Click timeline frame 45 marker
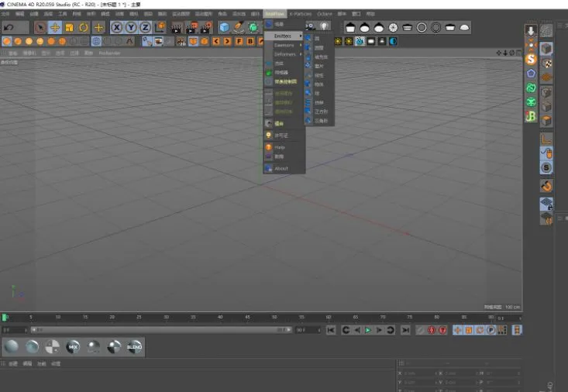This screenshot has height=392, width=568. click(247, 317)
